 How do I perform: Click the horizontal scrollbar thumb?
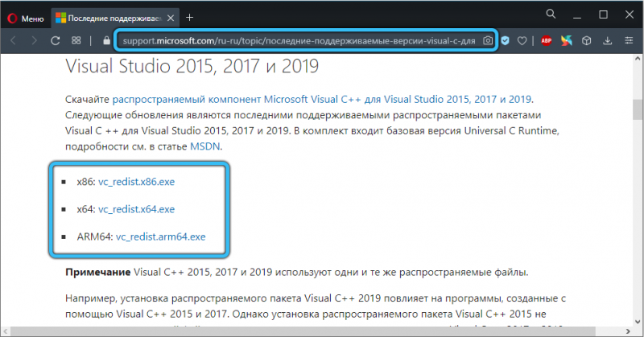(x=303, y=331)
